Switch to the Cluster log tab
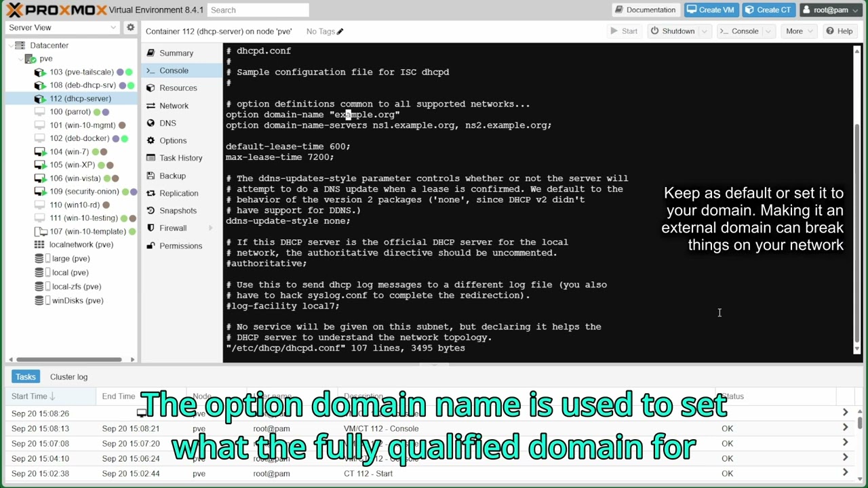The height and width of the screenshot is (488, 868). (x=68, y=377)
